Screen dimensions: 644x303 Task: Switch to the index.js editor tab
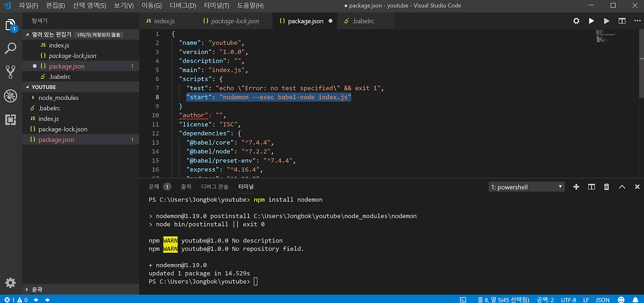coord(167,21)
